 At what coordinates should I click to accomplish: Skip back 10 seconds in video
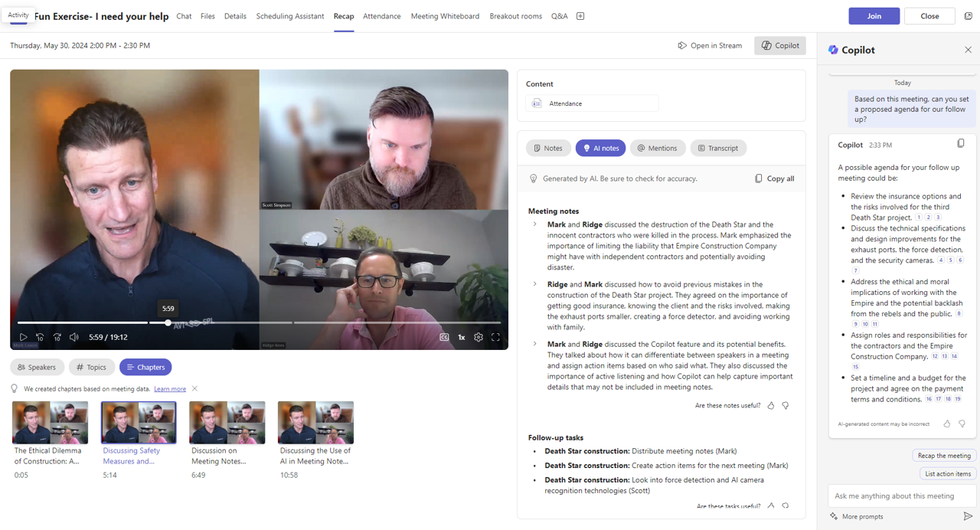point(40,337)
